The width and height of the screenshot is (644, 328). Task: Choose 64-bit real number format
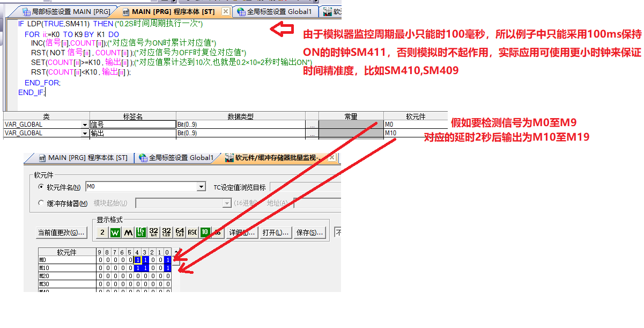pos(179,232)
